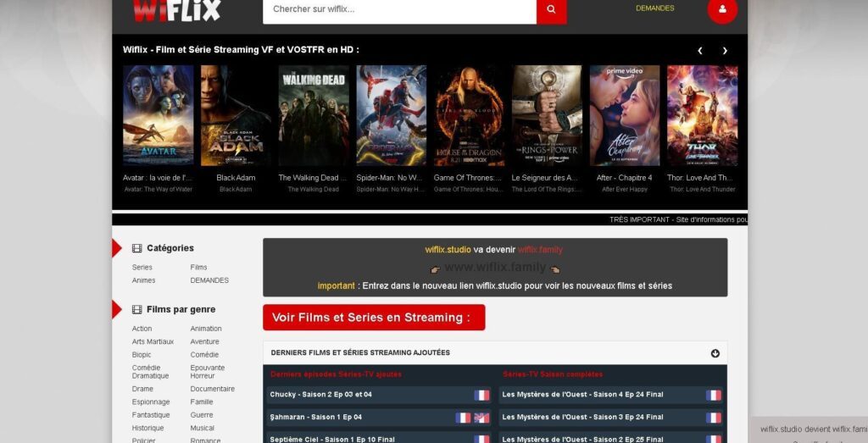The image size is (868, 443).
Task: Choose the Aventure genre
Action: coord(205,342)
